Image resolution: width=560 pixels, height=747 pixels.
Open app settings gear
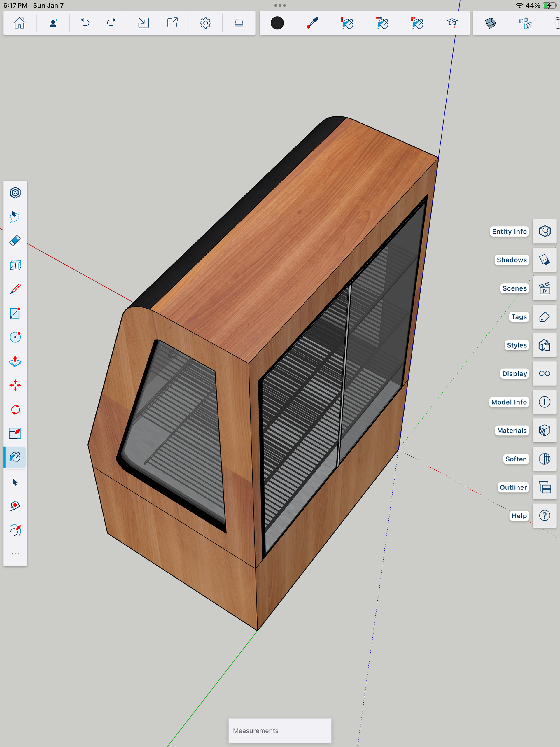(x=205, y=23)
